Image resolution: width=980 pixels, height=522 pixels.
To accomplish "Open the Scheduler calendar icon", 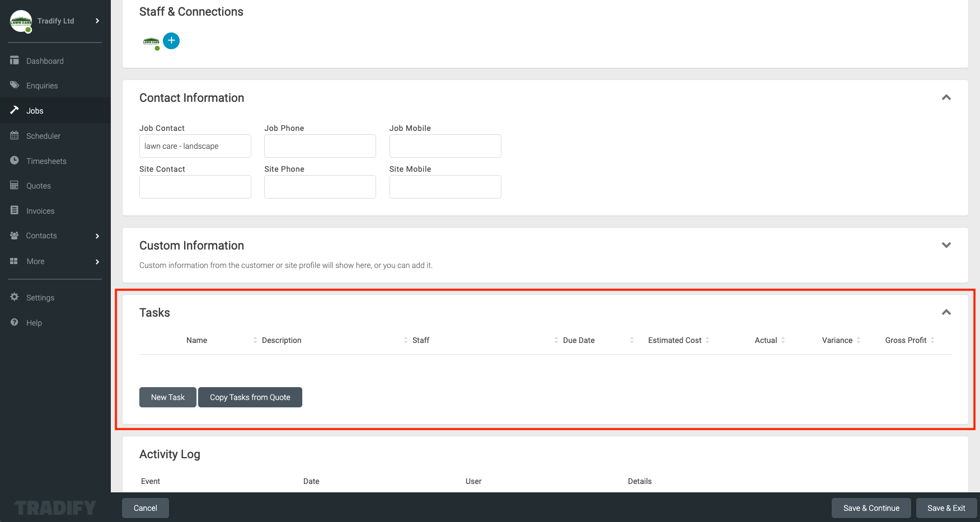I will tap(14, 135).
